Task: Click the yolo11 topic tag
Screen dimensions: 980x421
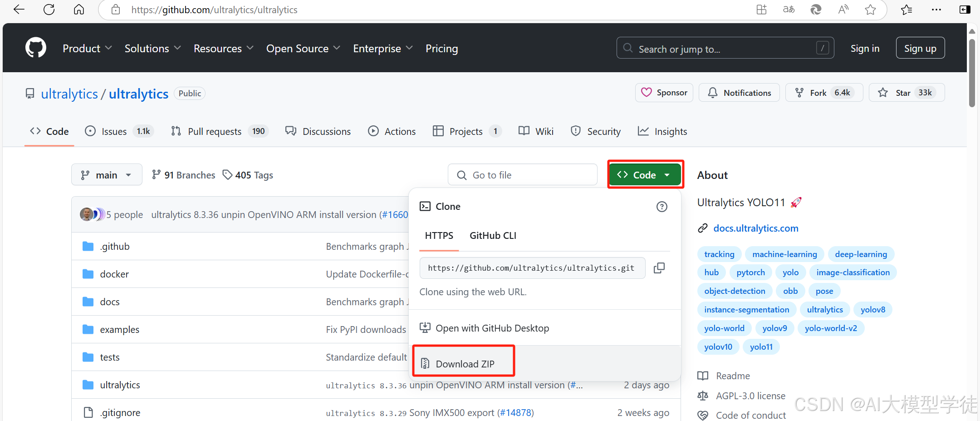Action: [x=761, y=347]
